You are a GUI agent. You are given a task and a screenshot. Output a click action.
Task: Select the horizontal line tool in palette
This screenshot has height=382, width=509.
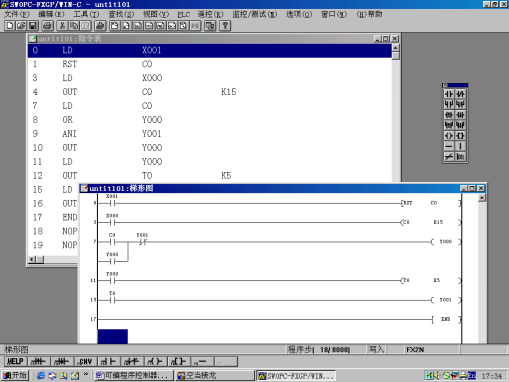[449, 146]
